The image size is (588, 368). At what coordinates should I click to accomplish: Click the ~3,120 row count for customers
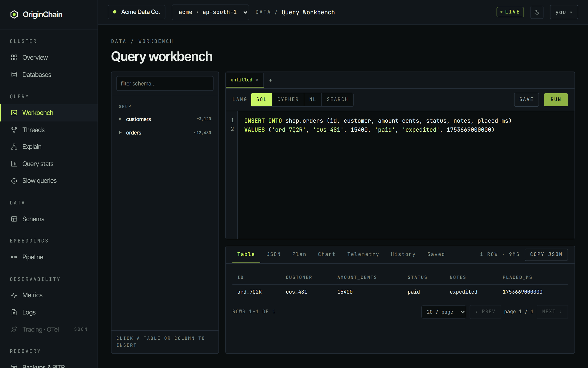204,119
